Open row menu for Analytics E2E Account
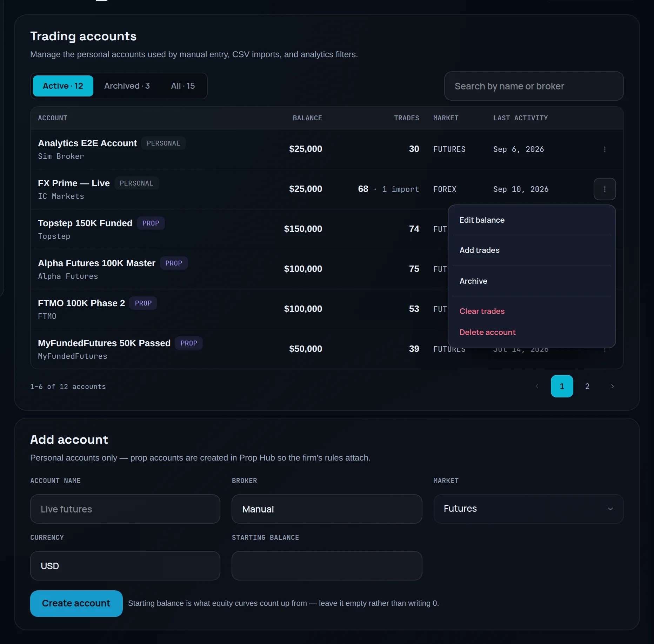The height and width of the screenshot is (644, 654). coord(605,149)
